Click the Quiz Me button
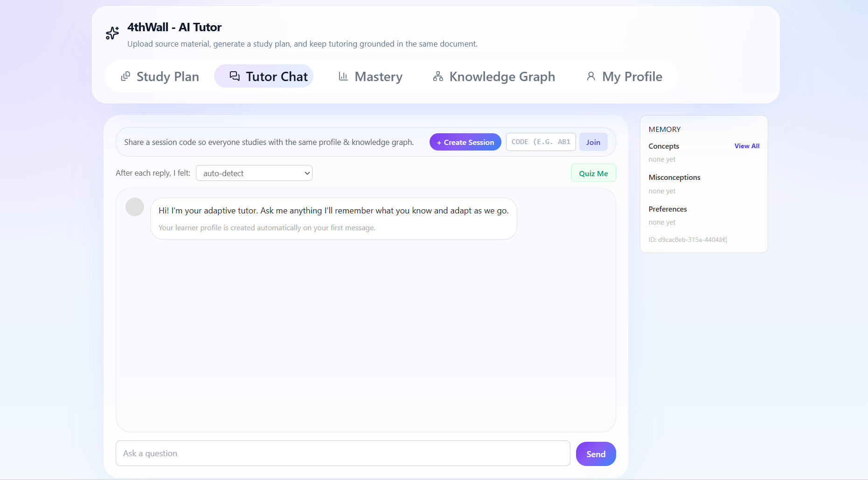Viewport: 868px width, 480px height. (x=593, y=173)
